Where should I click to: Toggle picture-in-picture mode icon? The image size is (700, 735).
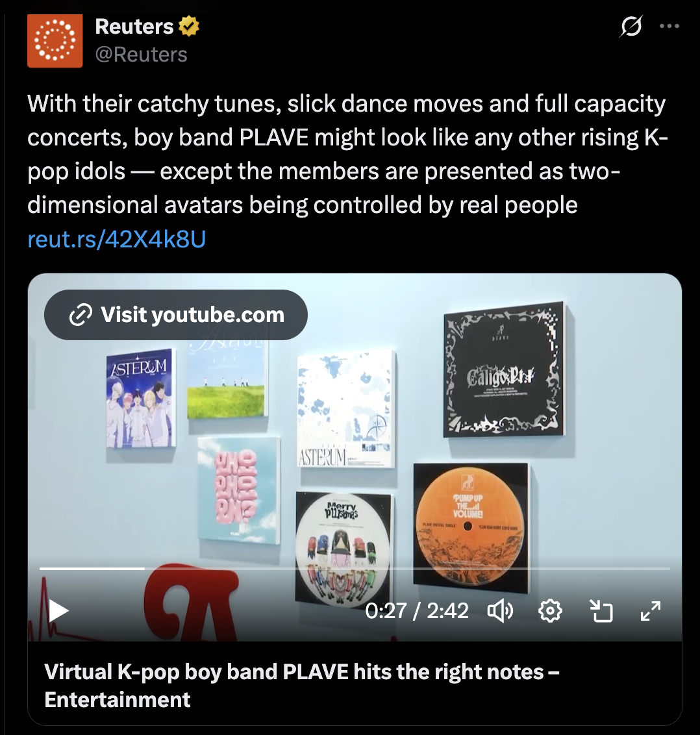coord(601,611)
